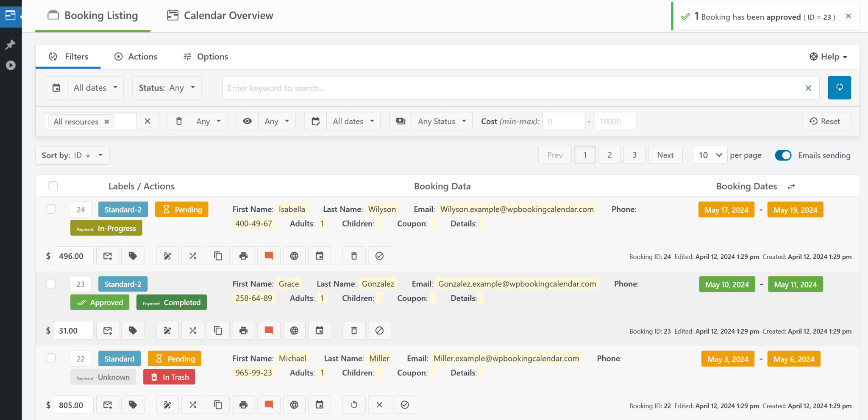This screenshot has height=420, width=868.
Task: Open the Actions tab
Action: pyautogui.click(x=136, y=57)
